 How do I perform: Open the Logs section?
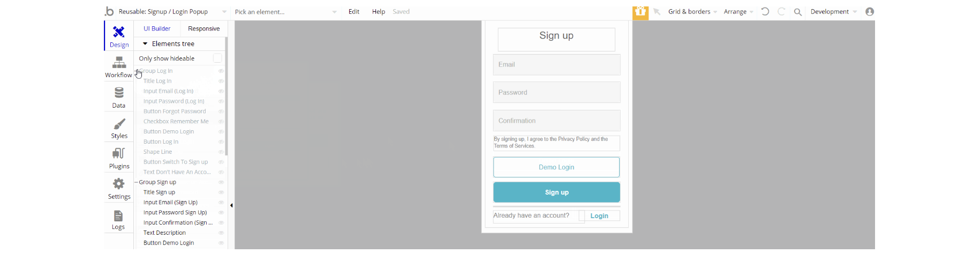pos(118,219)
